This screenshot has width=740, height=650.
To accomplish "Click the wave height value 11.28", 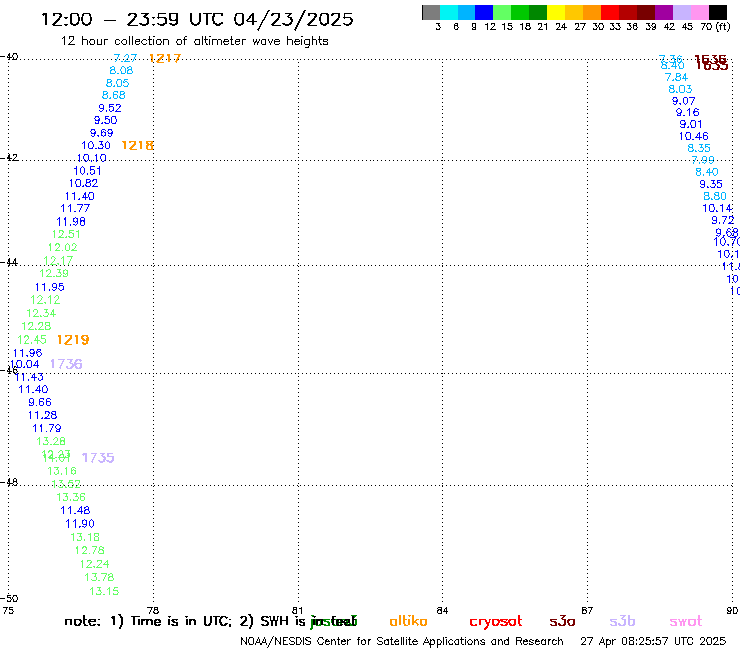I will pyautogui.click(x=42, y=415).
